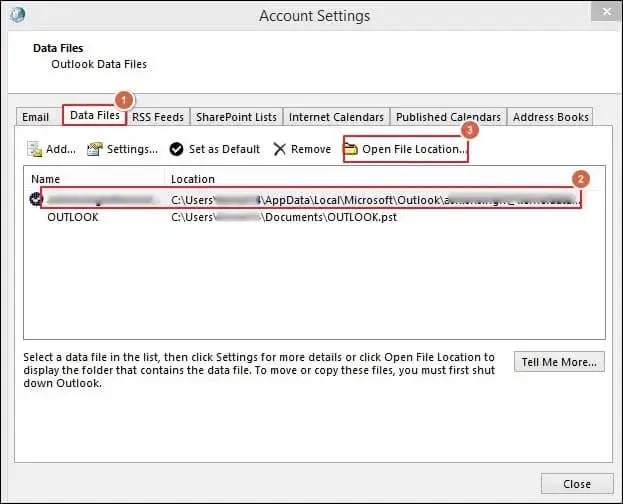The height and width of the screenshot is (504, 623).
Task: Open the Internet Calendars tab
Action: pyautogui.click(x=336, y=117)
